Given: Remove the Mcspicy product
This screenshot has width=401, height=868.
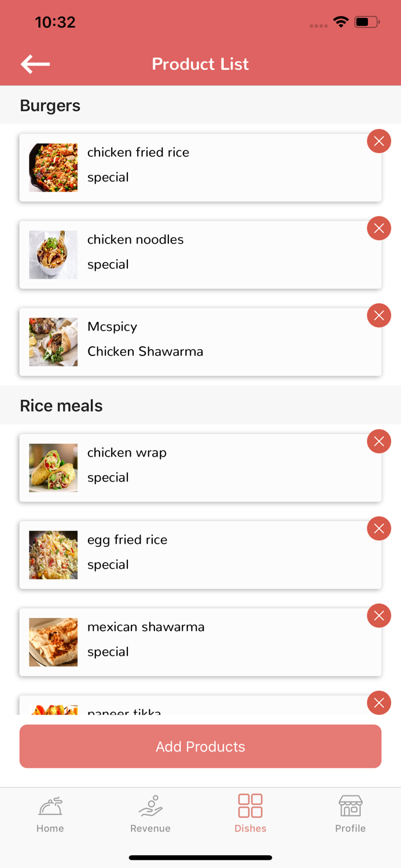Looking at the screenshot, I should tap(379, 315).
